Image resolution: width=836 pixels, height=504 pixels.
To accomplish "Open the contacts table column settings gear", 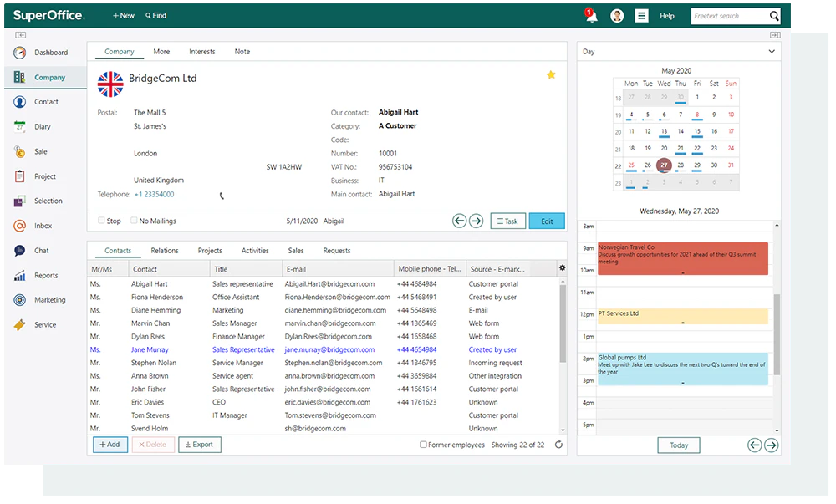I will coord(562,268).
